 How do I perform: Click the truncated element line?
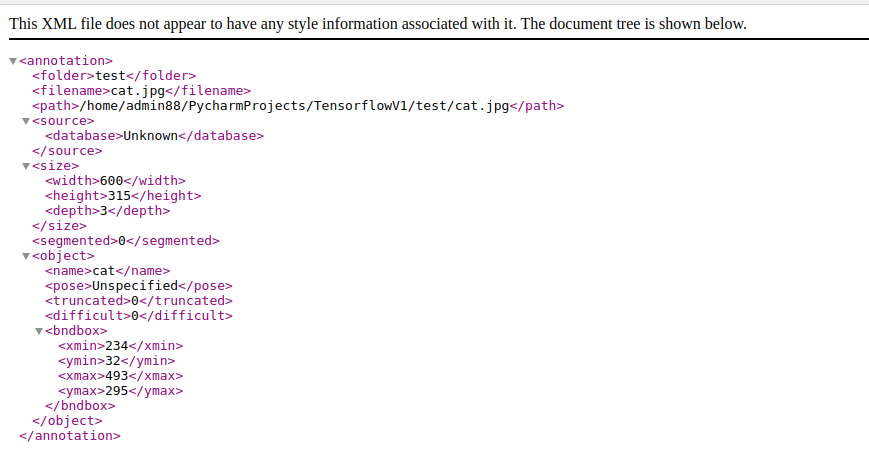click(138, 300)
